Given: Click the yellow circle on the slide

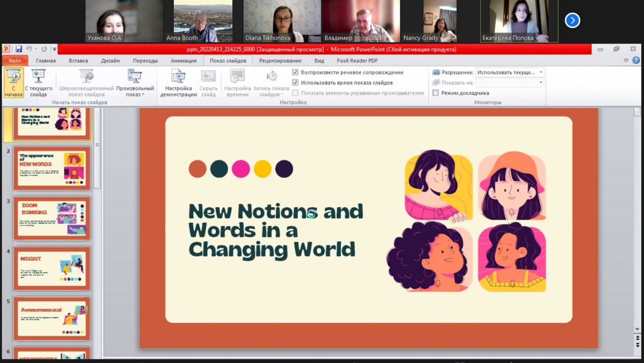Looking at the screenshot, I should click(262, 169).
